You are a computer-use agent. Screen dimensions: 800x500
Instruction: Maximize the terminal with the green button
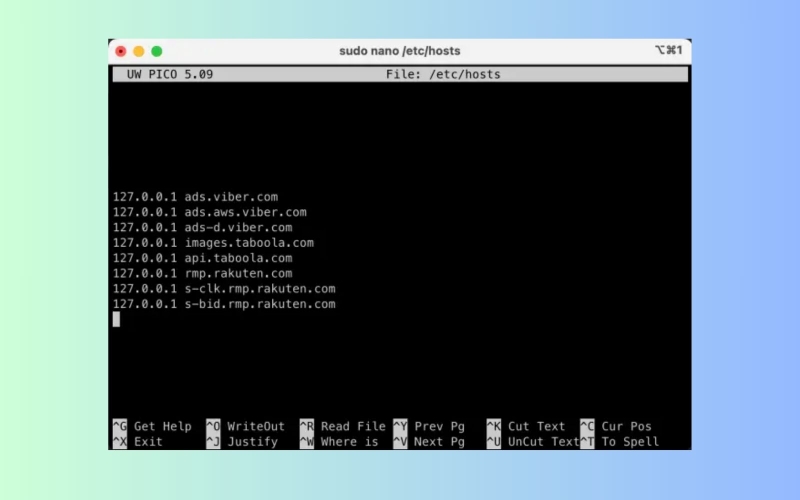tap(157, 51)
